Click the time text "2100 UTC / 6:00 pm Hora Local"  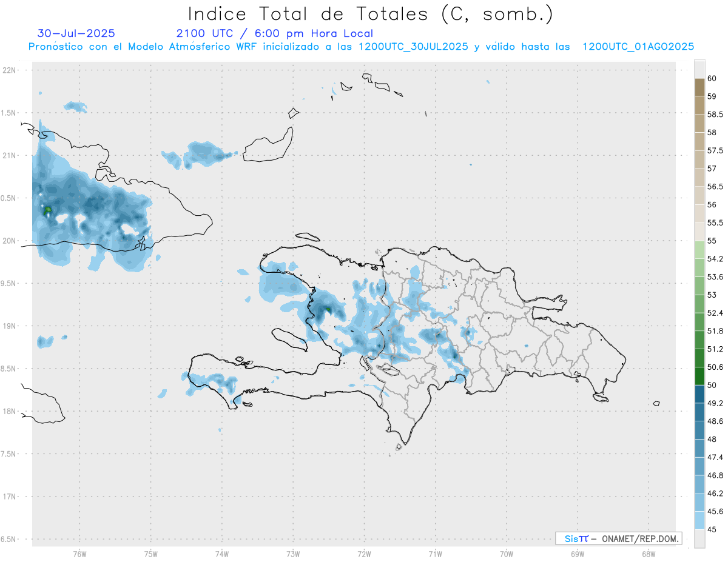pyautogui.click(x=275, y=33)
